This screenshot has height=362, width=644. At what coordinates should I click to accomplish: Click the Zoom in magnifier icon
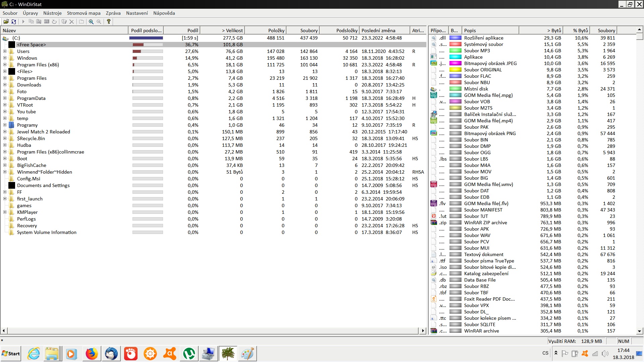coord(91,21)
